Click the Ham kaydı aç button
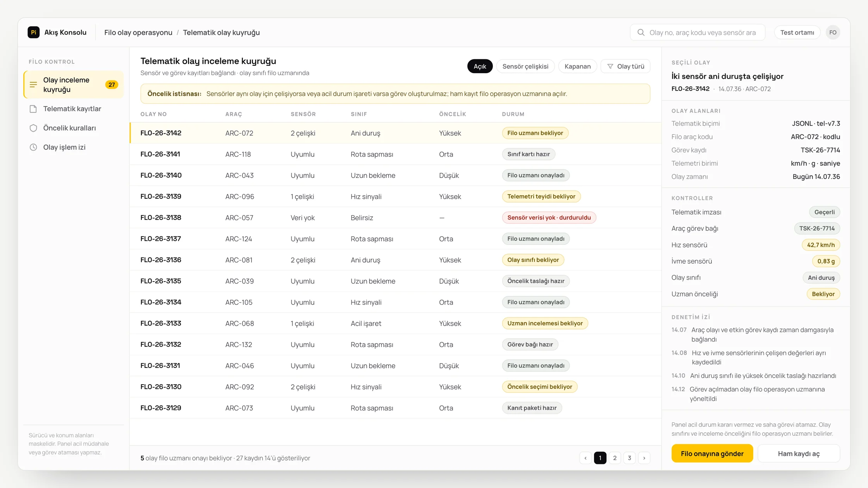 [x=799, y=453]
